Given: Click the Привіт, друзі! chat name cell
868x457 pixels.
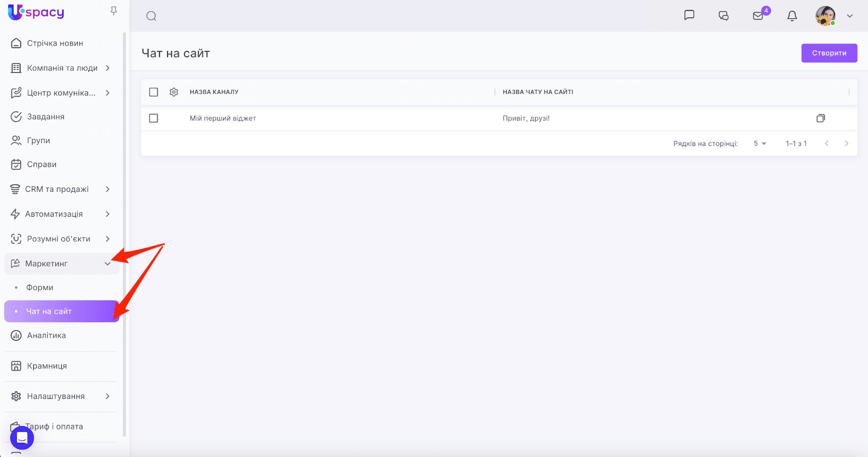Looking at the screenshot, I should click(526, 118).
